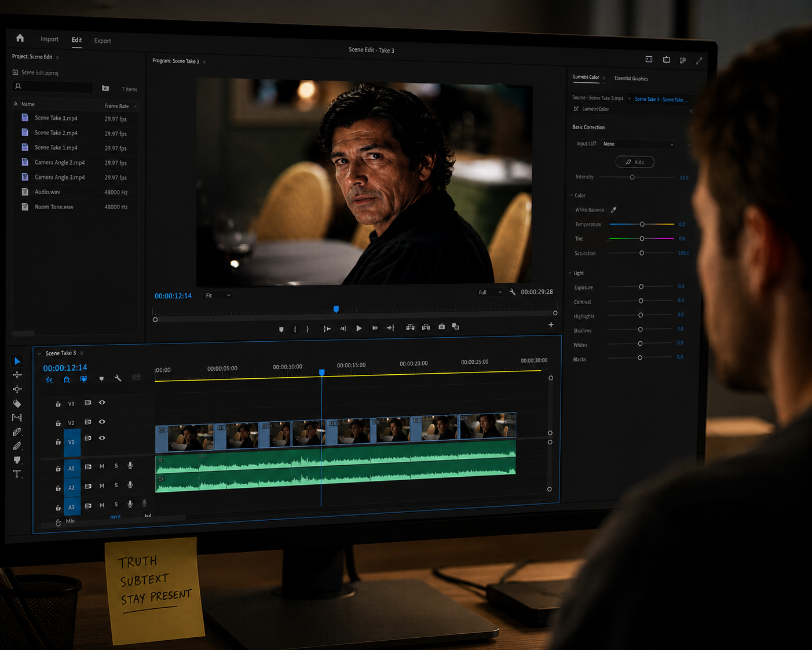Toggle V2 track output eye

pyautogui.click(x=102, y=422)
